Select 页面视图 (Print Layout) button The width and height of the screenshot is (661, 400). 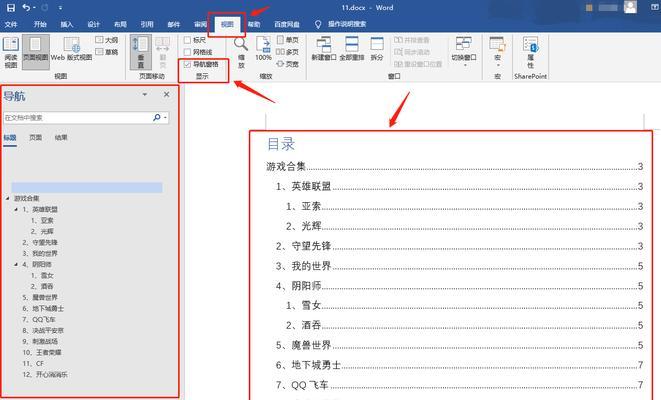click(35, 52)
